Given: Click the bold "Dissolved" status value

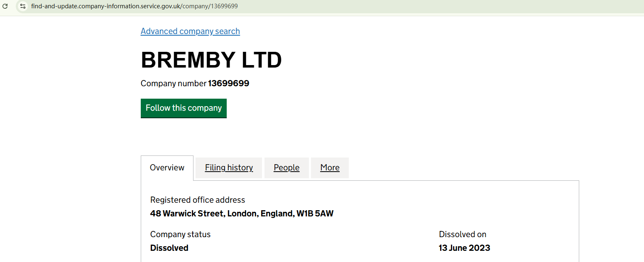Looking at the screenshot, I should coord(169,248).
